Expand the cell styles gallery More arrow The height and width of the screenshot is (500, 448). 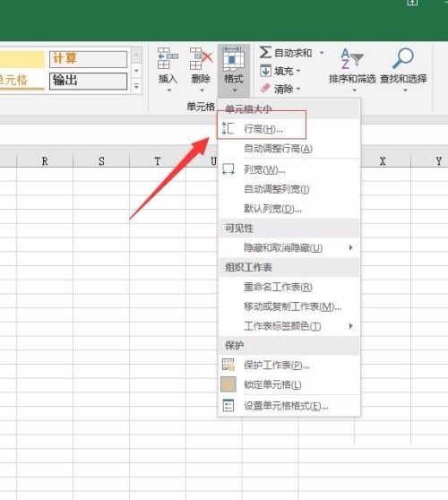click(136, 86)
